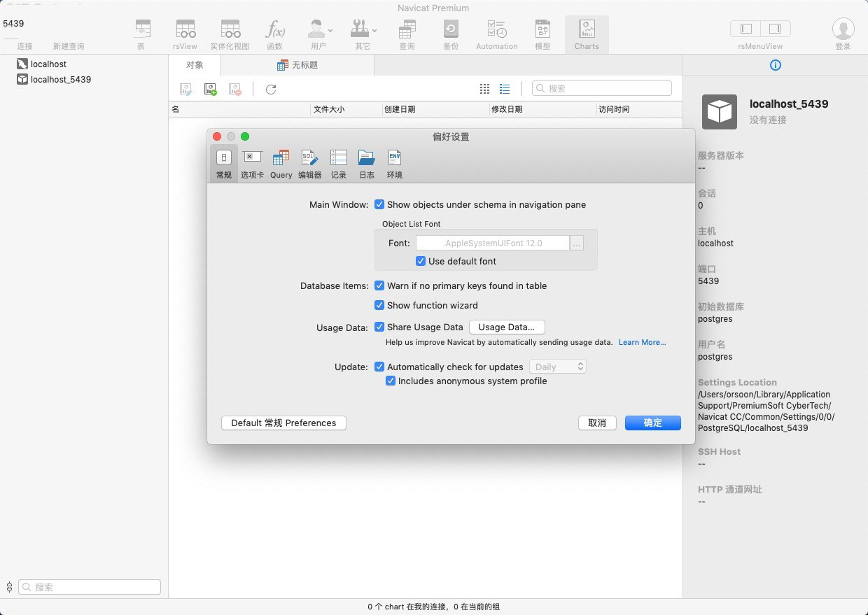Select the 模型 model toolbar icon
The width and height of the screenshot is (868, 615).
(x=542, y=29)
